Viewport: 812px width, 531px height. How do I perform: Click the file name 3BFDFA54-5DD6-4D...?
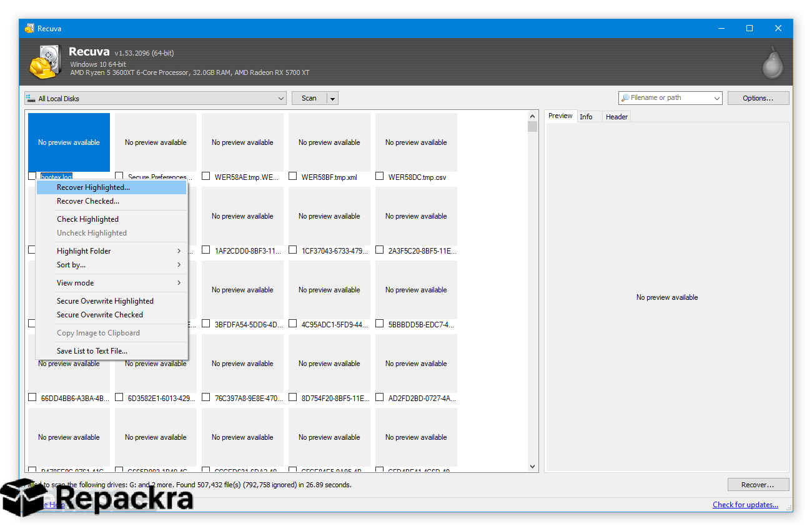tap(249, 325)
